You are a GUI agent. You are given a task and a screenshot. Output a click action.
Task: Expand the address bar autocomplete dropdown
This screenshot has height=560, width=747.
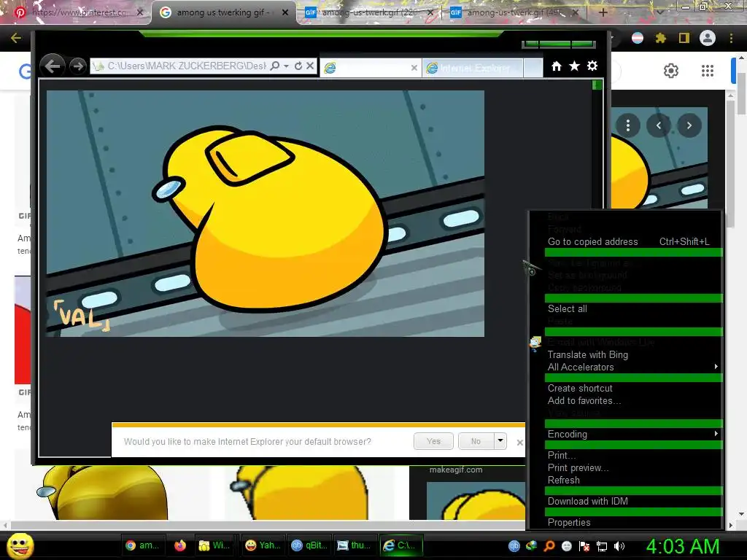(x=286, y=66)
